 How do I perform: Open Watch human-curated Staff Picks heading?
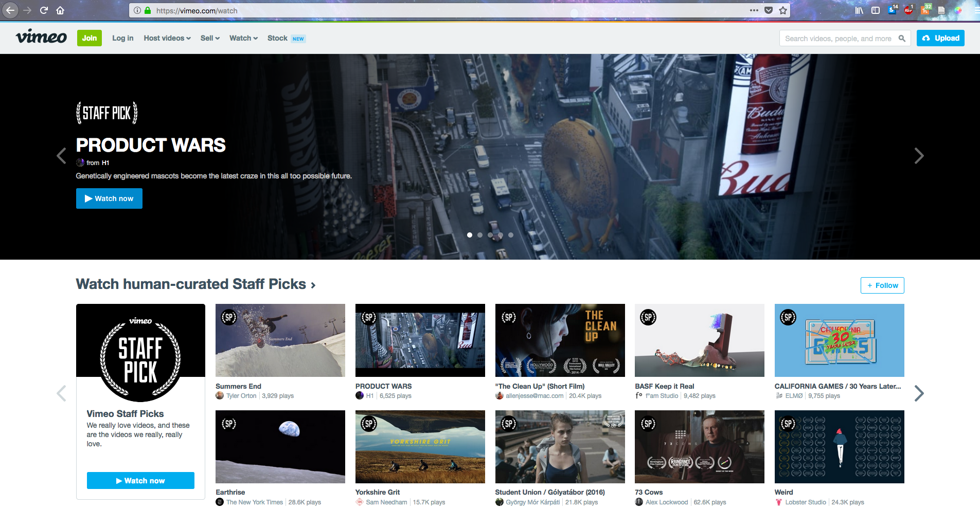(195, 284)
